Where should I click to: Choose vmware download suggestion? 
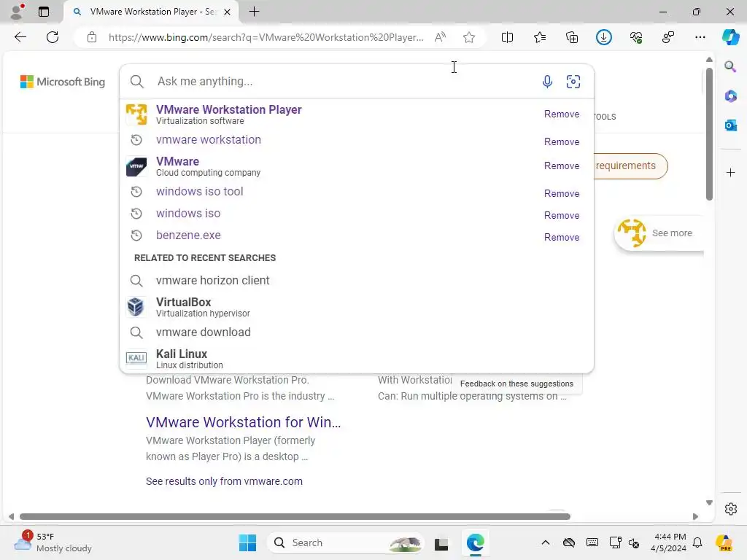click(x=203, y=332)
